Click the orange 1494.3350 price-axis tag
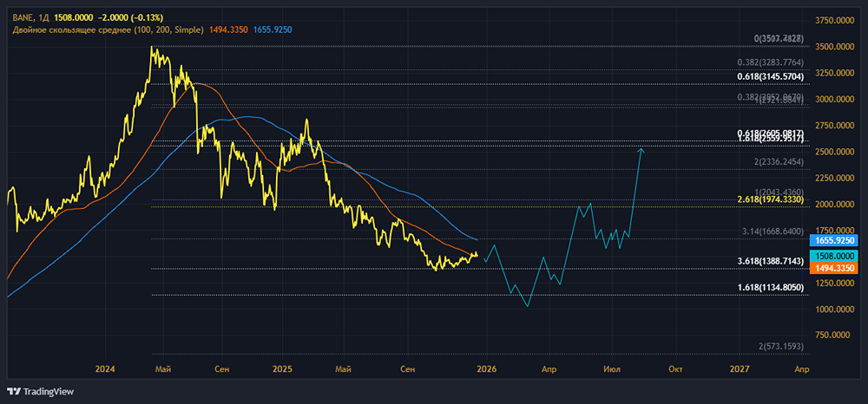The width and height of the screenshot is (868, 404). [833, 268]
